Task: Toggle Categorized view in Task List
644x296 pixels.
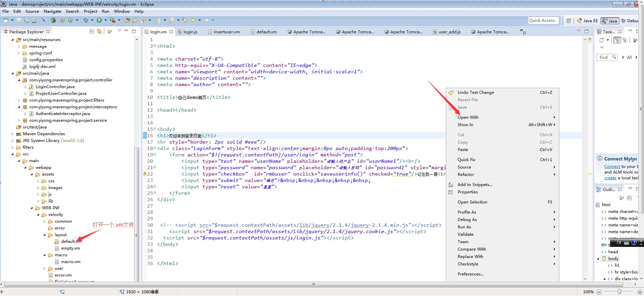Action: (617, 40)
